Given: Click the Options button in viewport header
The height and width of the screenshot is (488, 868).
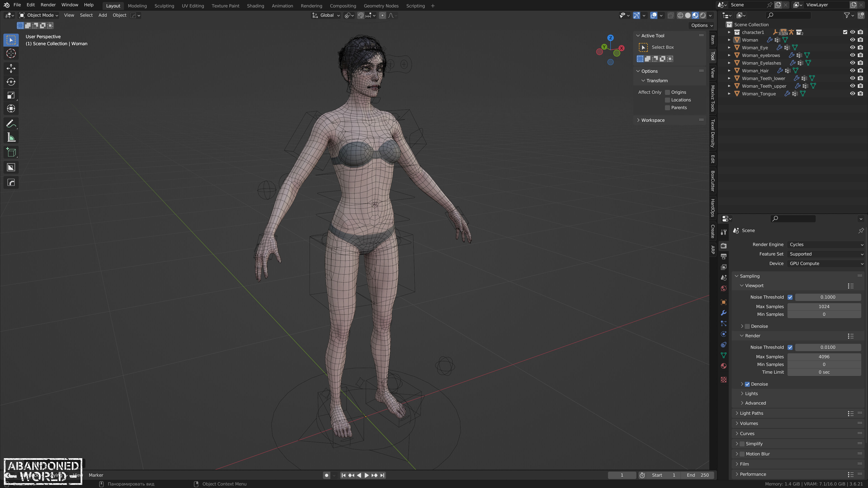Looking at the screenshot, I should point(702,25).
